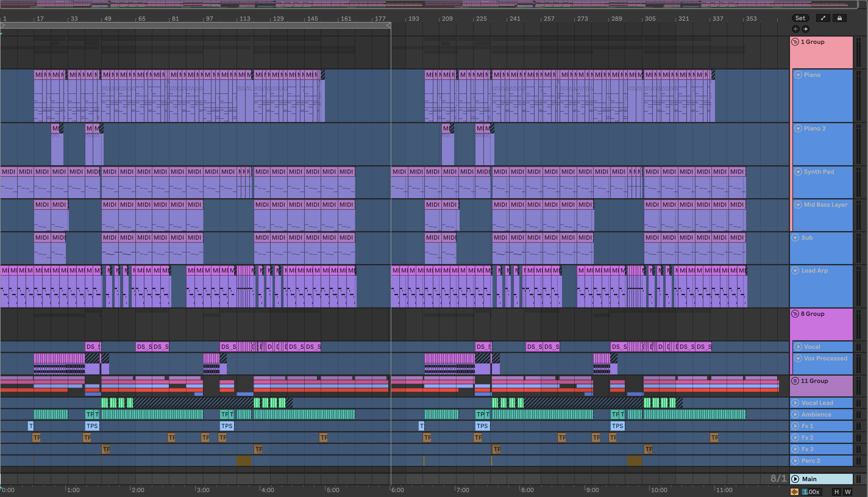
Task: Jump to previous locator arrow
Action: click(796, 29)
